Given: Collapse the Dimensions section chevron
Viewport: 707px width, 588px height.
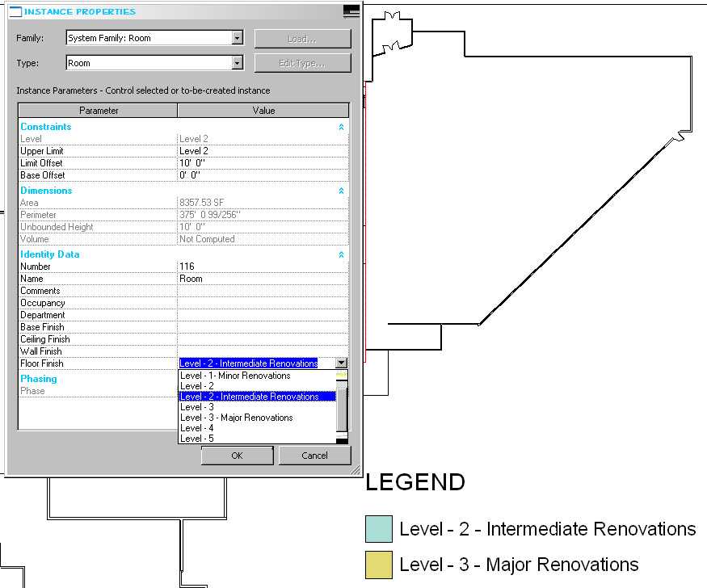Looking at the screenshot, I should 341,191.
